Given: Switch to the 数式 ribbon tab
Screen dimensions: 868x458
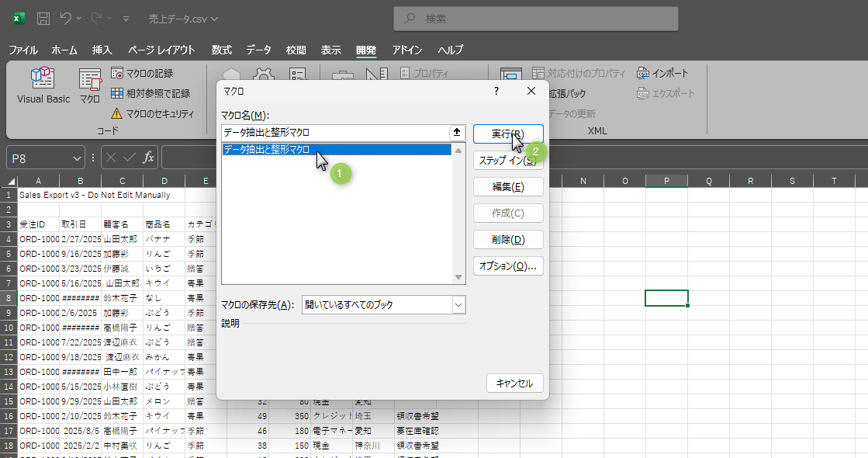Looking at the screenshot, I should point(221,50).
